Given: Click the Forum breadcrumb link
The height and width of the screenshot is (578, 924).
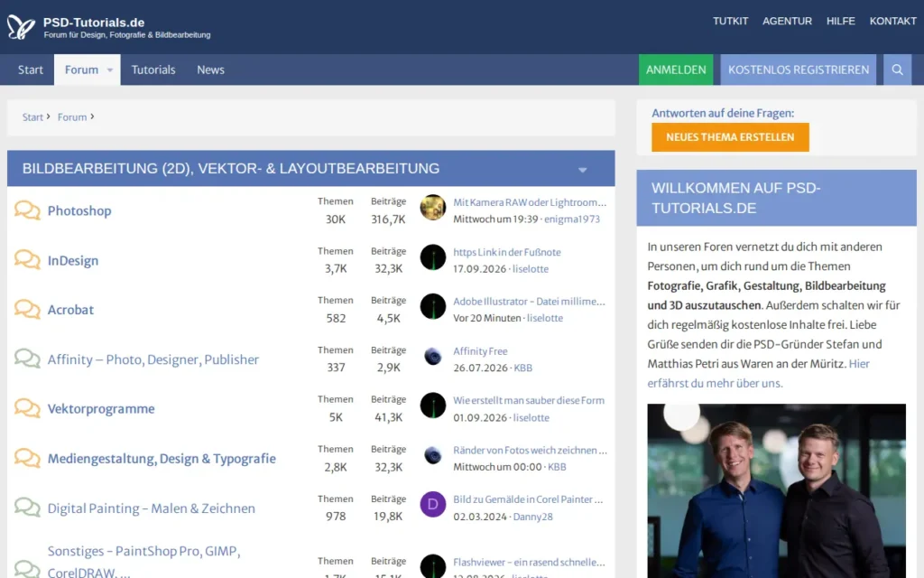Looking at the screenshot, I should click(72, 117).
